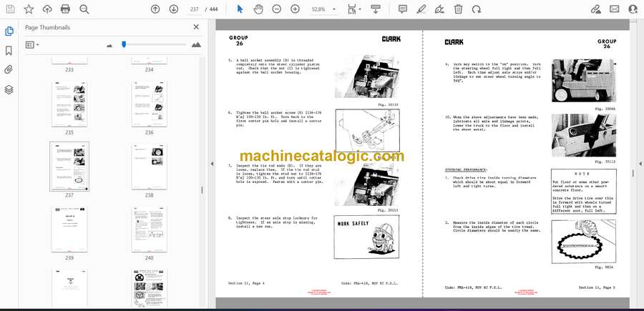Activate the hand pan tool
Image resolution: width=644 pixels, height=311 pixels.
click(258, 9)
